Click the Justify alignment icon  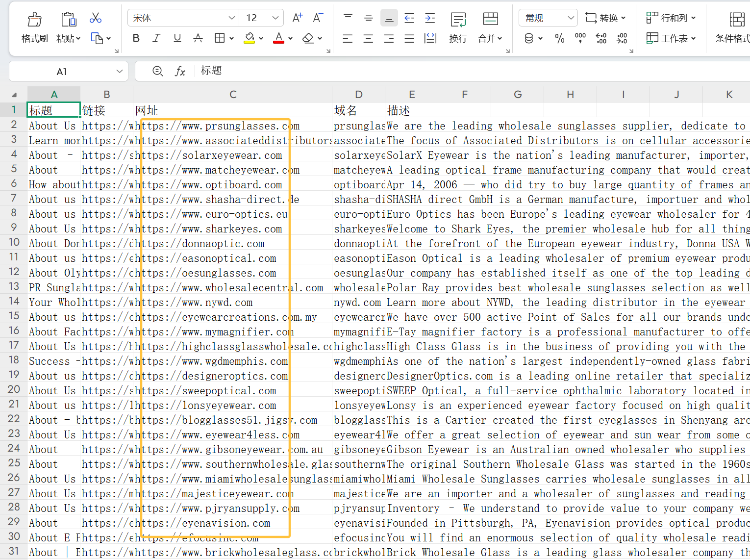[409, 38]
